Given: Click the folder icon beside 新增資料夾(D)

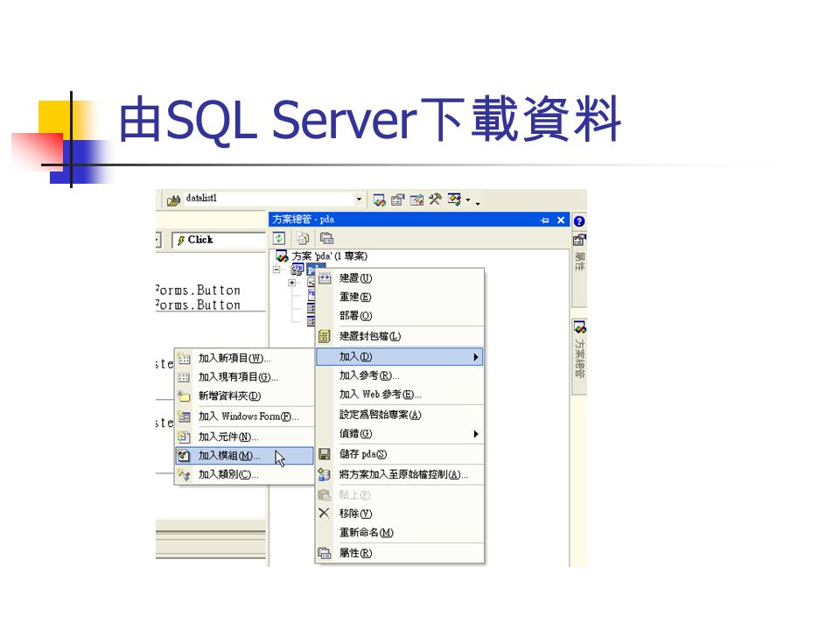Looking at the screenshot, I should (x=184, y=395).
